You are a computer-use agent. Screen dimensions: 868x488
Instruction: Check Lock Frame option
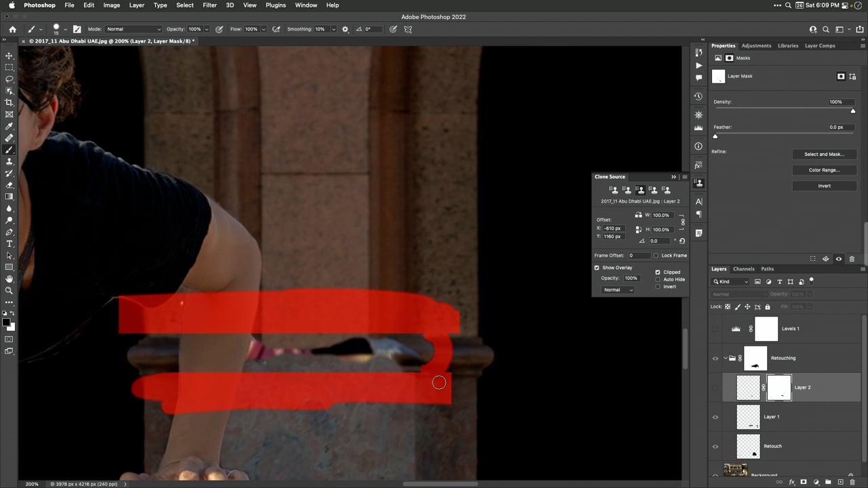click(x=656, y=256)
